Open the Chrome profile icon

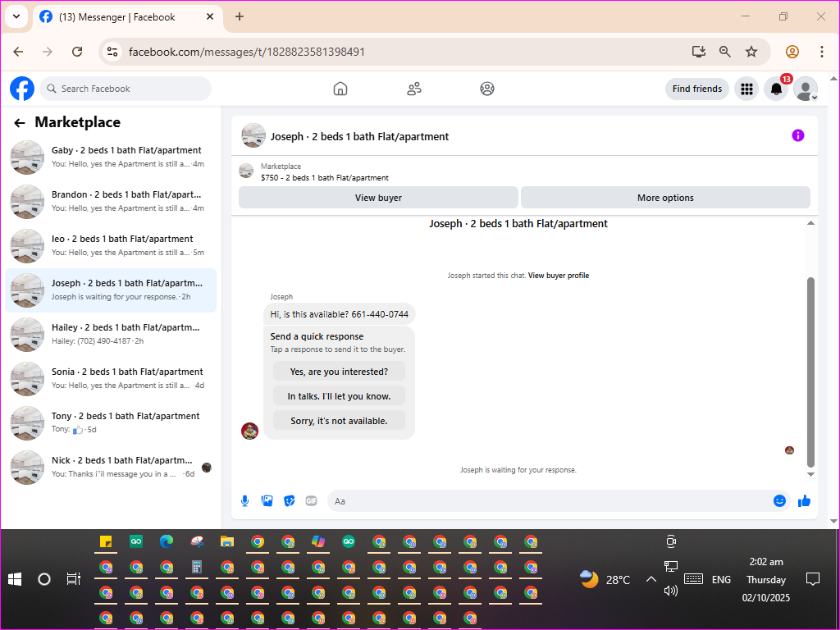pos(792,52)
